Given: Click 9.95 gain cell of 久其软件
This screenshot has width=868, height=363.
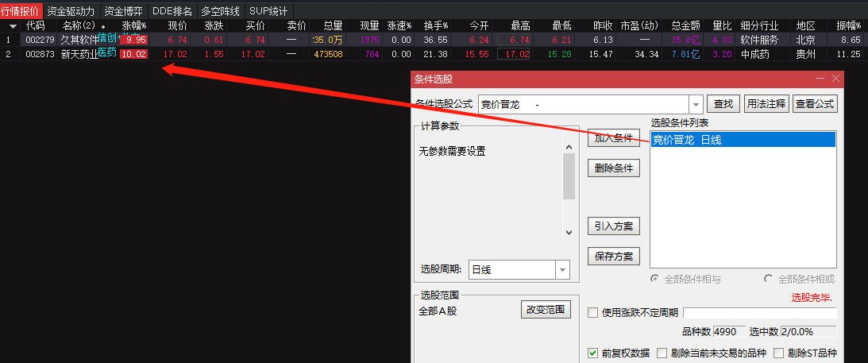Looking at the screenshot, I should [134, 40].
